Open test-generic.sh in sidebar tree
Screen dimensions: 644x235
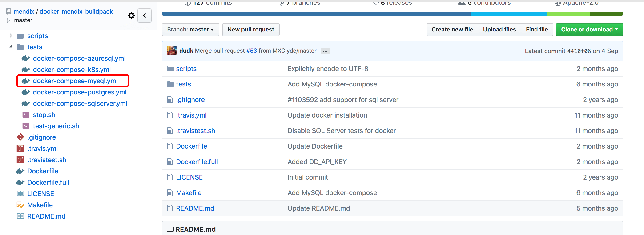click(56, 126)
